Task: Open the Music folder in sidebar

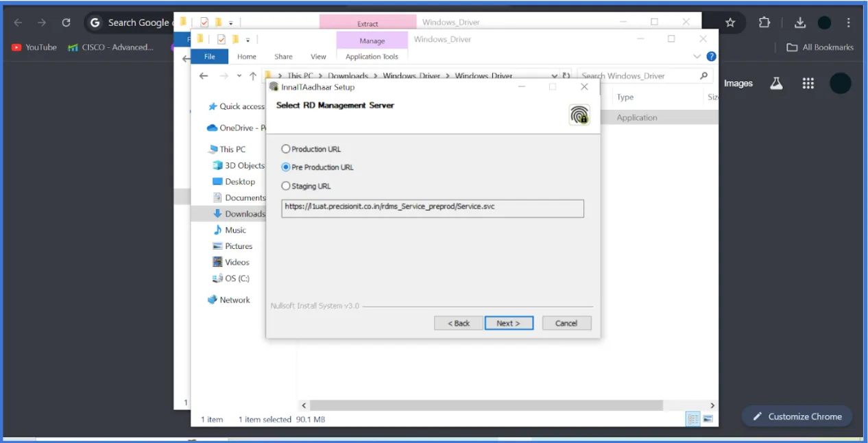Action: pyautogui.click(x=230, y=230)
